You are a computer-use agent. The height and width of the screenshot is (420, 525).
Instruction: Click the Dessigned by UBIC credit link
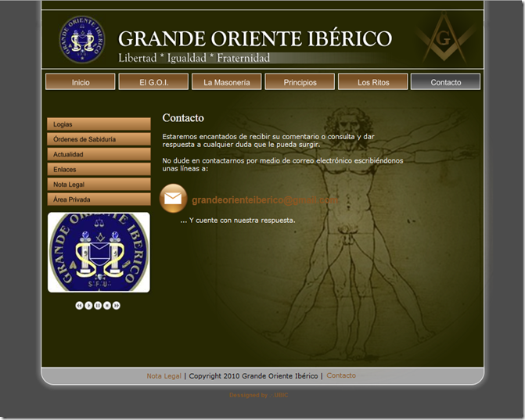pyautogui.click(x=258, y=395)
